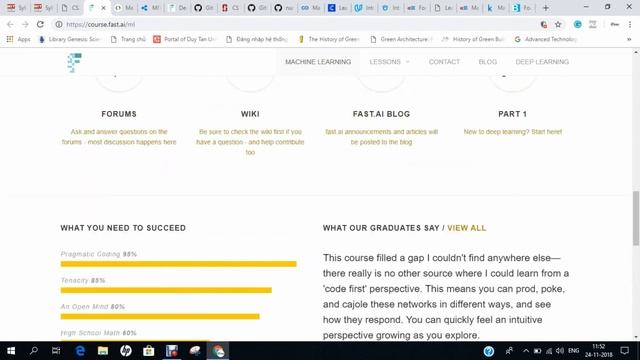The image size is (640, 360).
Task: Open the Trang chủ bookmark
Action: click(x=128, y=39)
